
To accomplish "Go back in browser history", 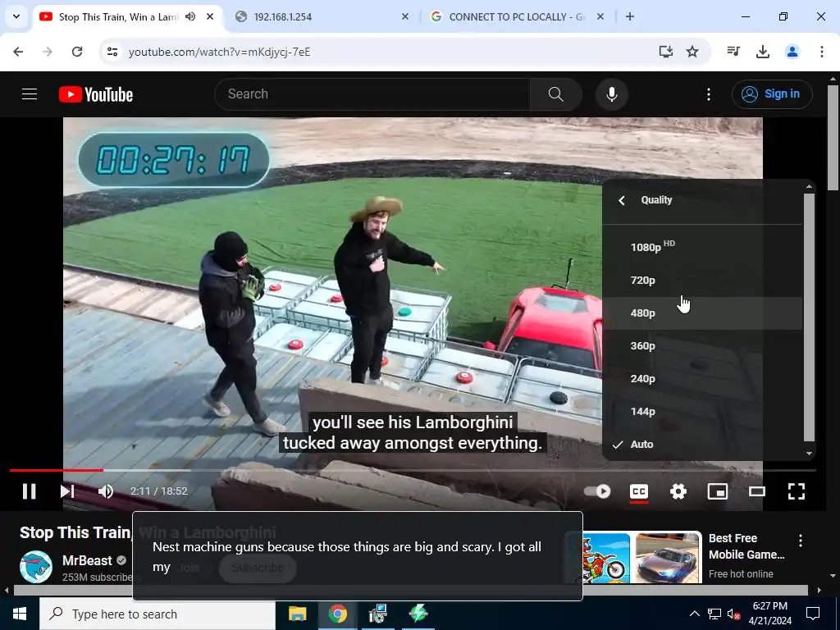I will (18, 52).
